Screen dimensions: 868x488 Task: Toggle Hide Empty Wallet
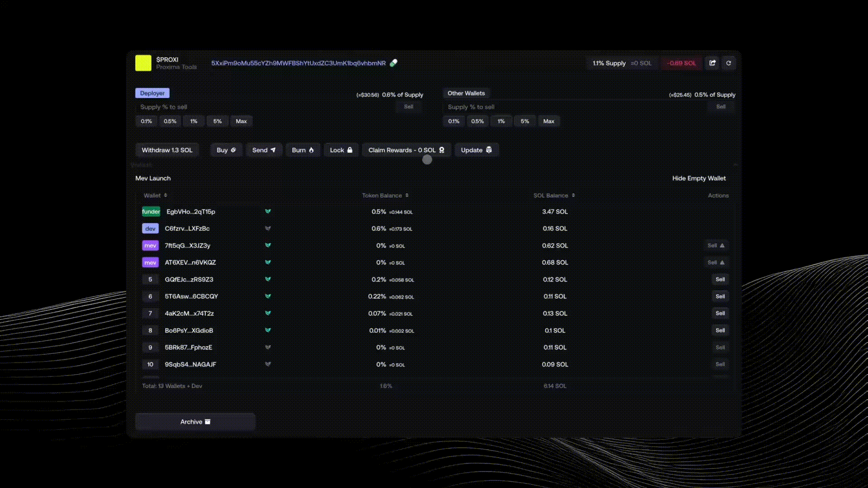pyautogui.click(x=698, y=178)
